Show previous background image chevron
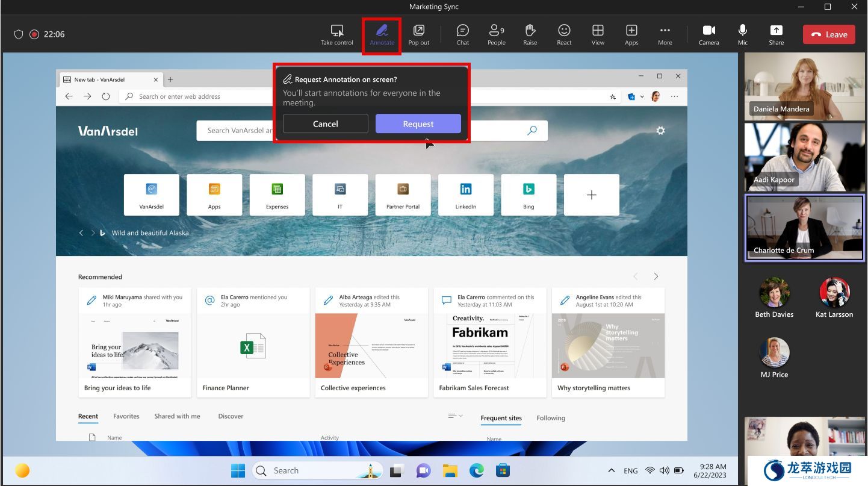 [x=81, y=232]
